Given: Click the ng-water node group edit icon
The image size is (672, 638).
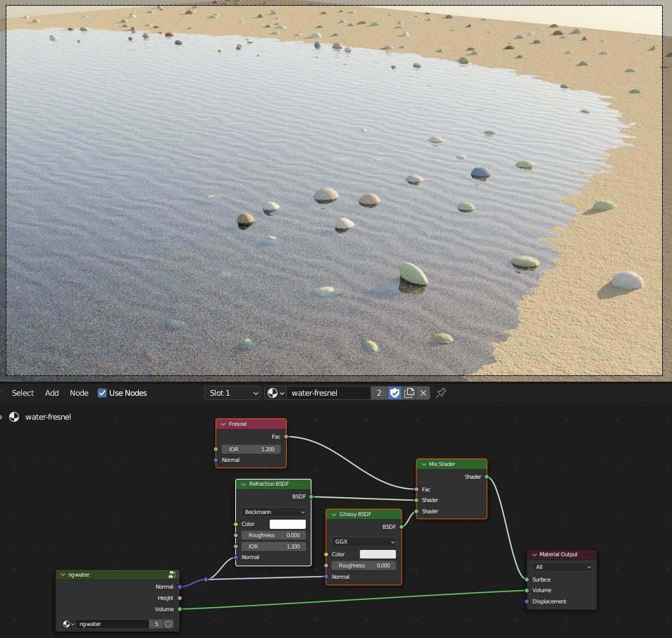Looking at the screenshot, I should tap(172, 575).
